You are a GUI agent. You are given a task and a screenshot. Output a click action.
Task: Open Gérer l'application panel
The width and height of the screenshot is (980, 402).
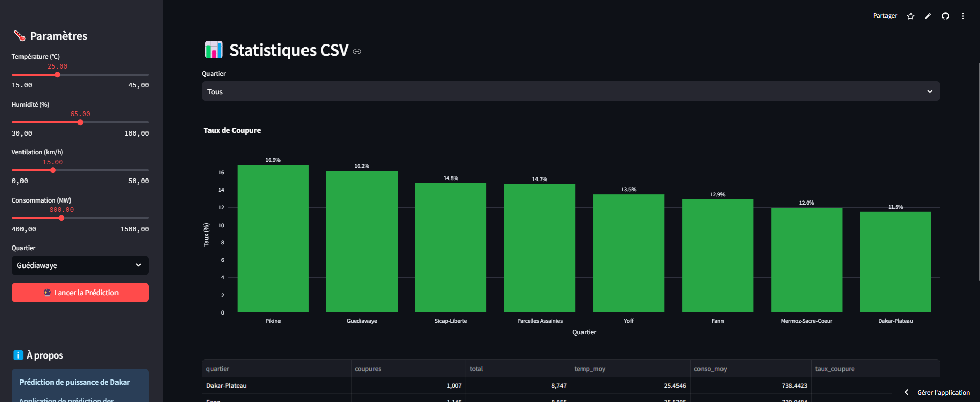[943, 392]
